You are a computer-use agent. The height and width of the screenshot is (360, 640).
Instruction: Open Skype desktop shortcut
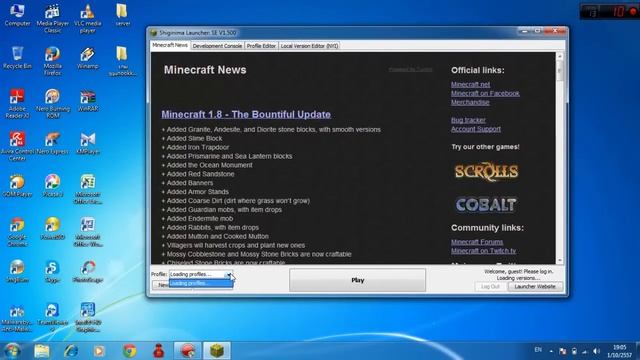[x=52, y=271]
